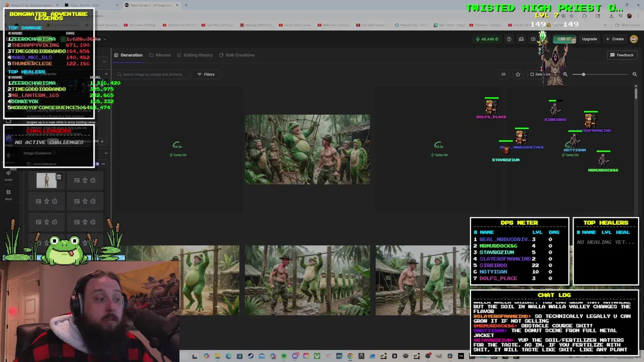Click the Claim Gift button
Viewport: 644px width, 362px height.
[565, 39]
